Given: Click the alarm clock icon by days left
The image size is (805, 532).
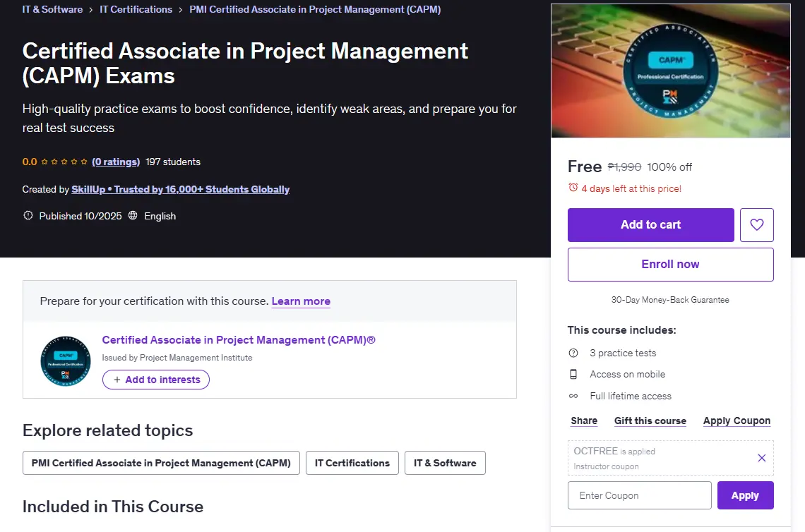Looking at the screenshot, I should (573, 188).
